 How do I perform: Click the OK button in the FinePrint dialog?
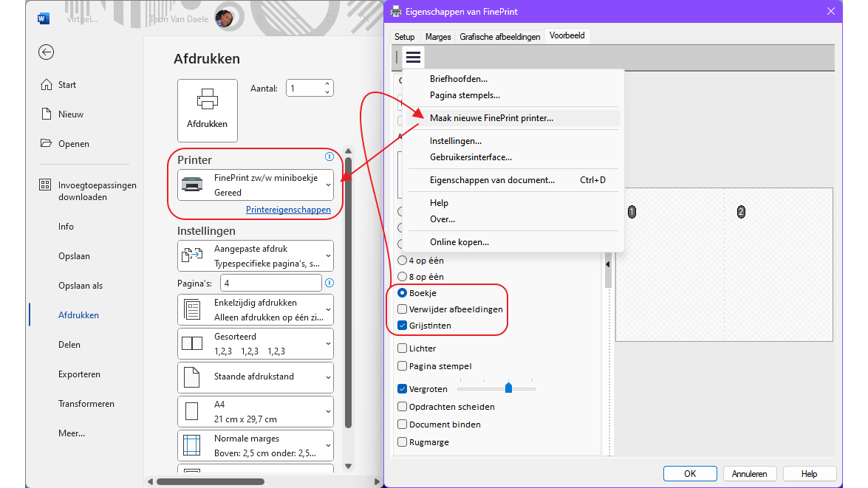(x=690, y=474)
